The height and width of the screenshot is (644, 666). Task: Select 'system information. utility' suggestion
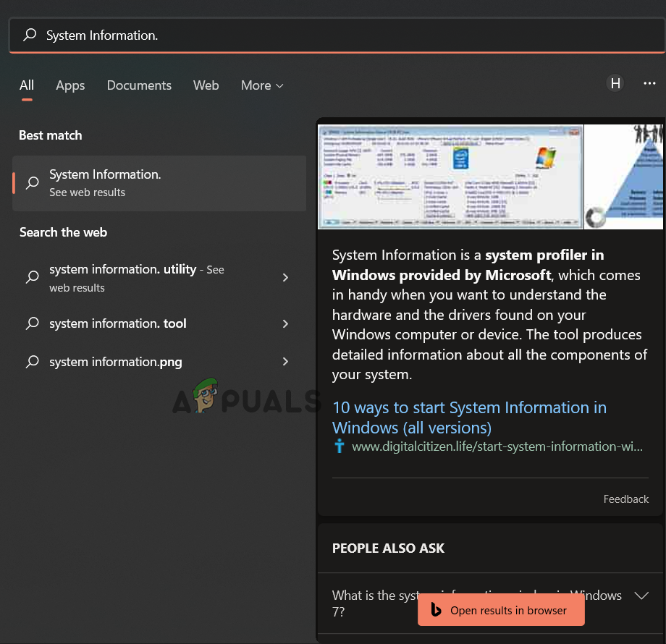[x=159, y=278]
